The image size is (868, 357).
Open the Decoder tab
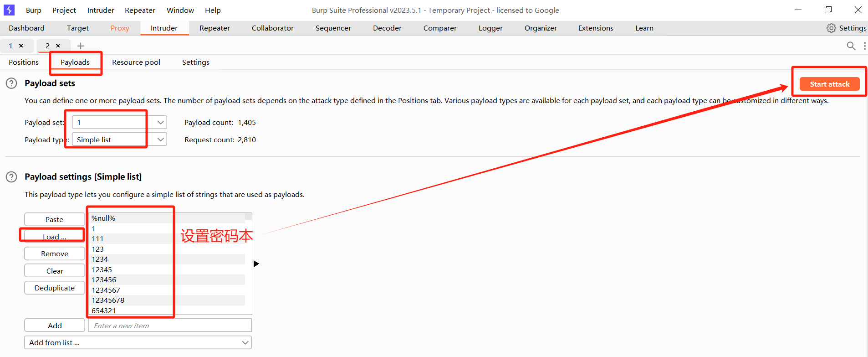pos(387,28)
